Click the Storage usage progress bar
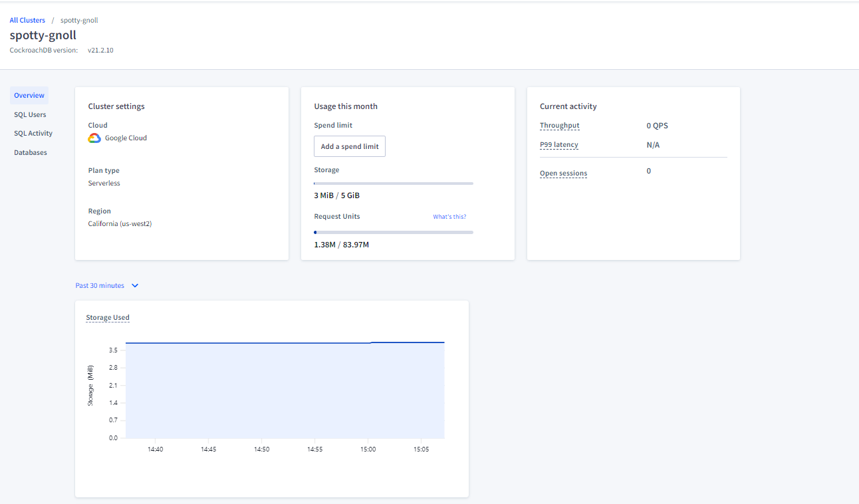Viewport: 859px width, 504px height. [x=394, y=183]
